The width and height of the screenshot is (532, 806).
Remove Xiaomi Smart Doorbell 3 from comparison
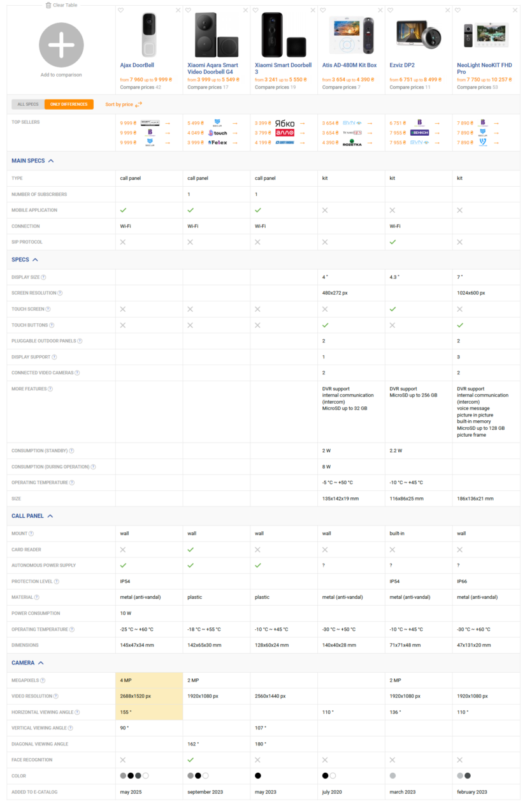pos(313,10)
